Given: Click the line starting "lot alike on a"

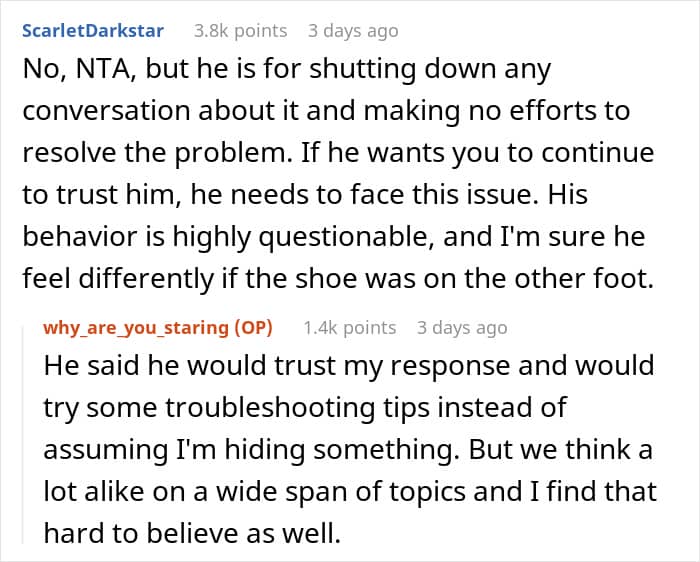Looking at the screenshot, I should pos(350,492).
